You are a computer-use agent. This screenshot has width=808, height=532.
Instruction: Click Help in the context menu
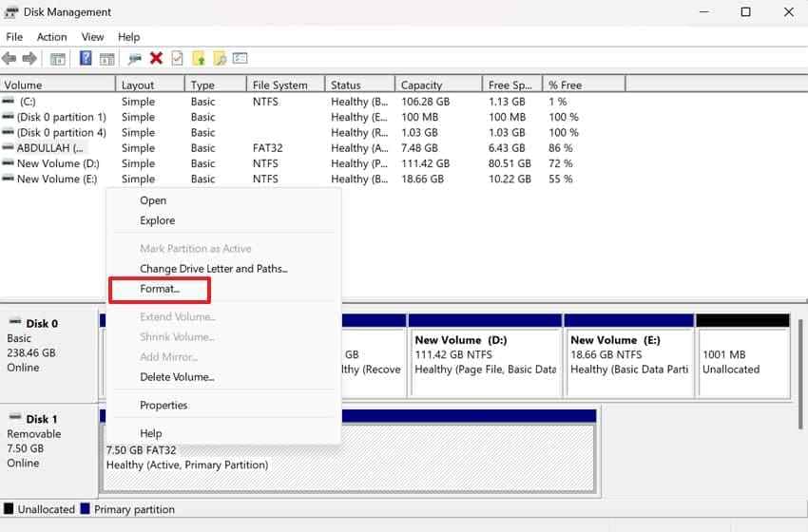pos(224,433)
